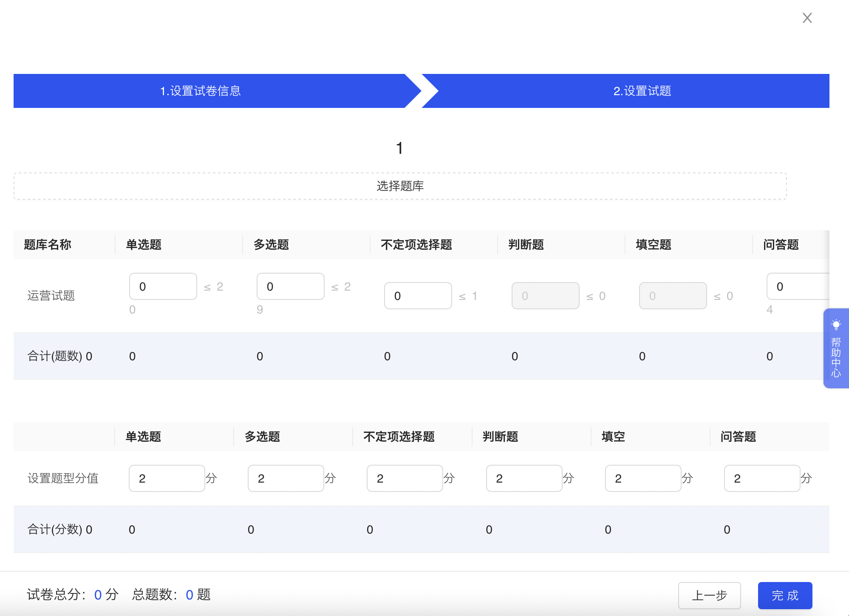
Task: Click the 选择题库 dashed button
Action: click(x=400, y=186)
